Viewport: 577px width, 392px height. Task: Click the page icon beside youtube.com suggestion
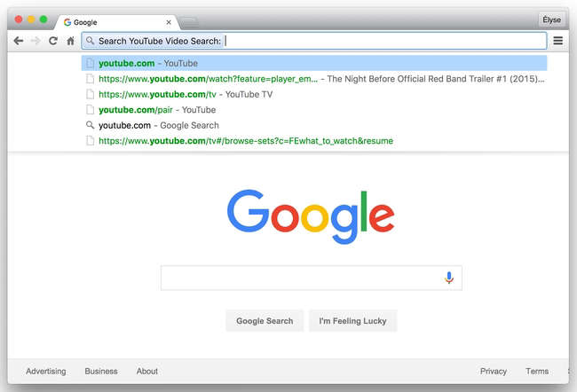click(x=90, y=63)
